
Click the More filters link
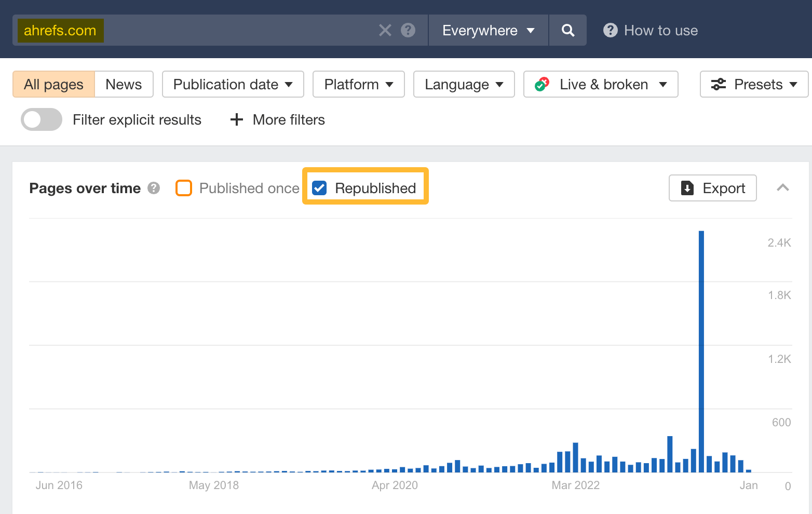click(288, 119)
